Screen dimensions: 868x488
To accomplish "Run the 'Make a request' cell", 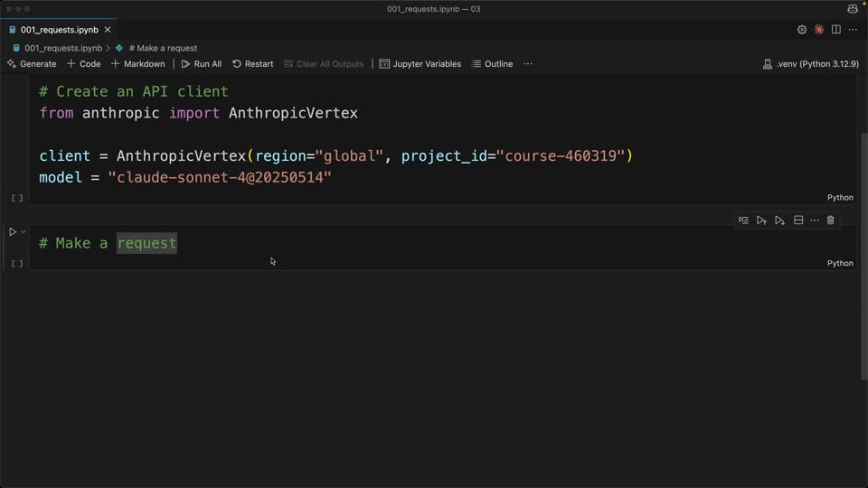I will (x=12, y=232).
